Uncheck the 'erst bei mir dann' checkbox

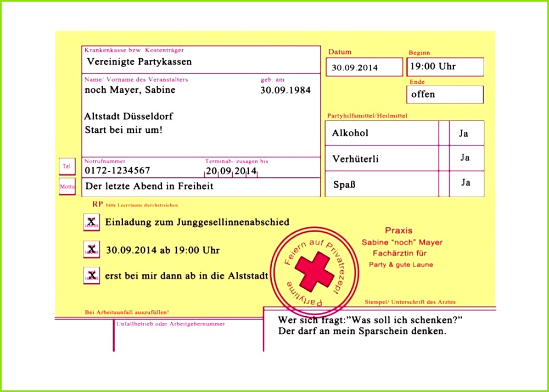(x=91, y=276)
